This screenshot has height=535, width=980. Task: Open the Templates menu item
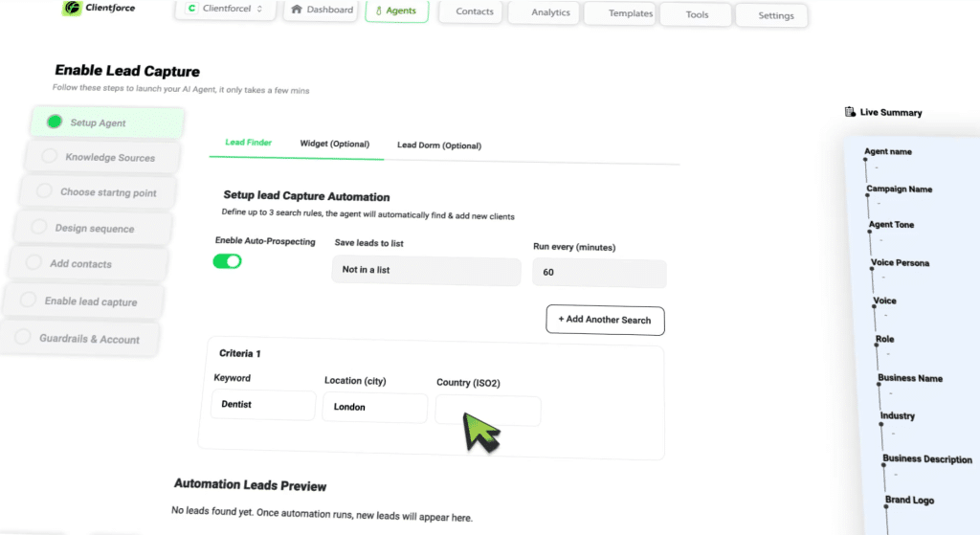[x=631, y=14]
